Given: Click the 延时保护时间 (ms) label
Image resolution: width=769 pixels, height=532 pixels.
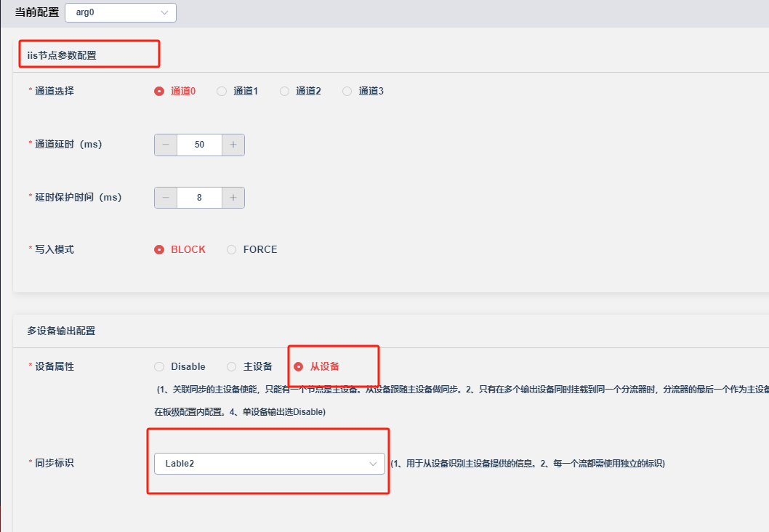Looking at the screenshot, I should [x=78, y=198].
